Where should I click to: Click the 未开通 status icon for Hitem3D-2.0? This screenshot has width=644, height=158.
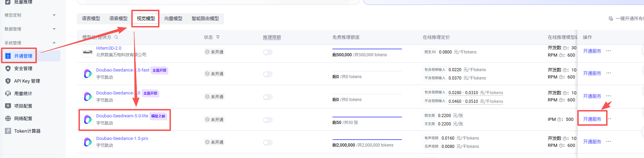click(x=207, y=52)
